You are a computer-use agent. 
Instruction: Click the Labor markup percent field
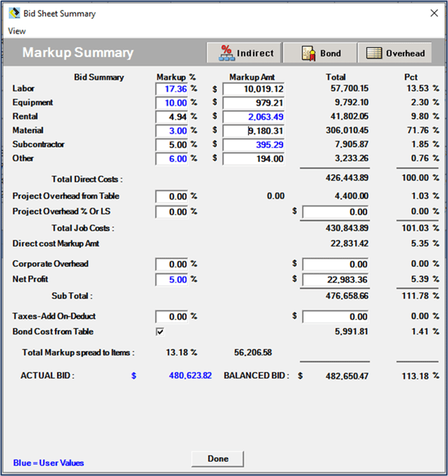coord(172,89)
